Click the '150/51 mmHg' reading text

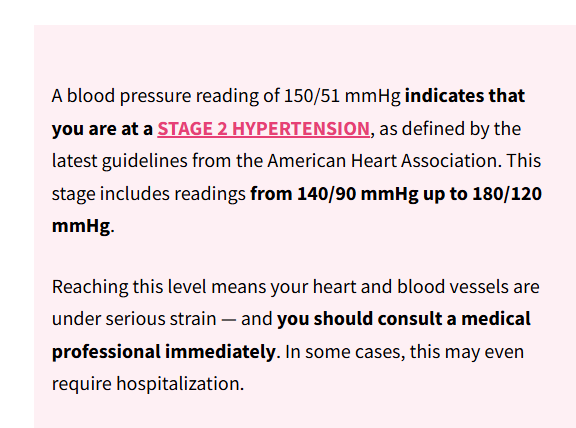click(342, 96)
